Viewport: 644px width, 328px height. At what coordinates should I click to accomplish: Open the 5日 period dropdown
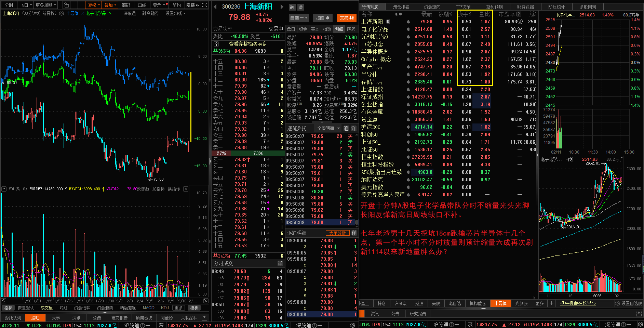tap(27, 5)
